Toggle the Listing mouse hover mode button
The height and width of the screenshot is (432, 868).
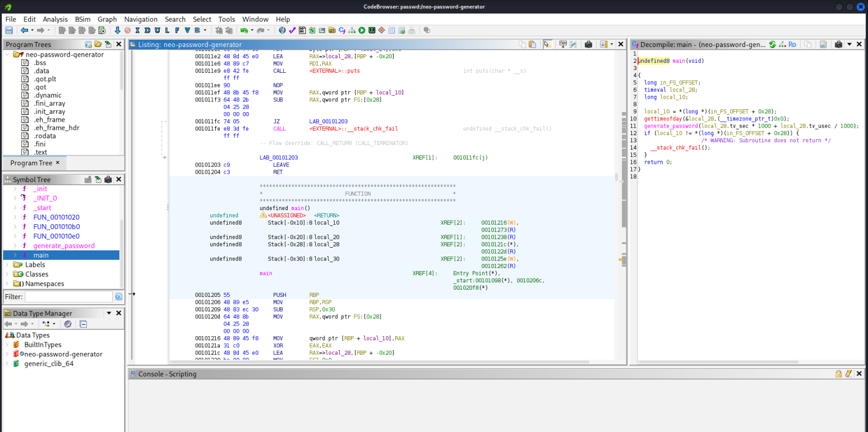(547, 44)
